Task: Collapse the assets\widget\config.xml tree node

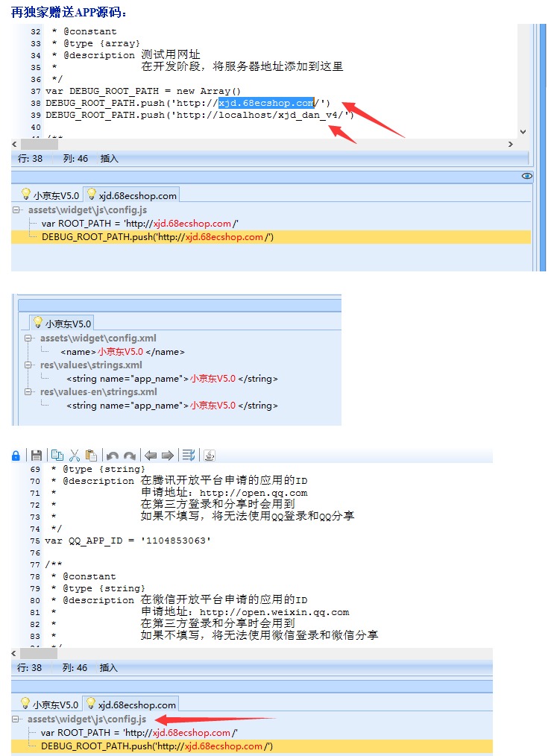Action: point(29,338)
